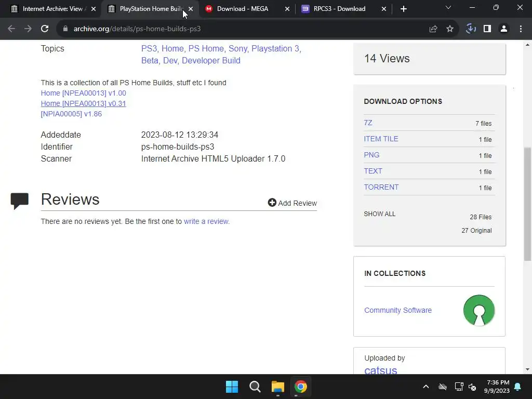The image size is (532, 399).
Task: Toggle the browser side panel icon
Action: click(487, 29)
